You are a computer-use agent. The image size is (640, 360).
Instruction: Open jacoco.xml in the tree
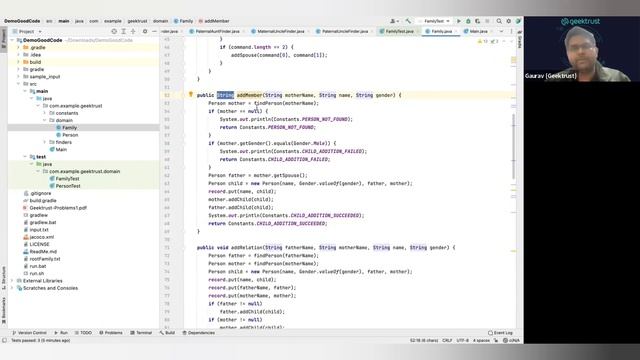click(41, 237)
